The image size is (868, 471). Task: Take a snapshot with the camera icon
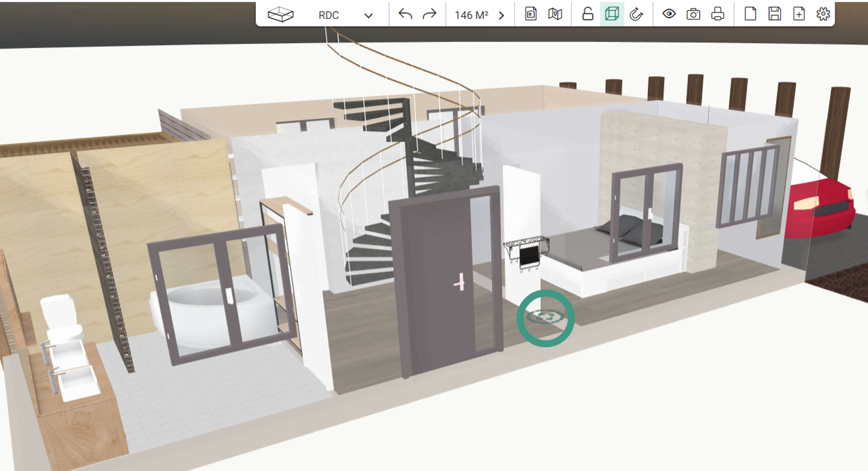pos(693,14)
